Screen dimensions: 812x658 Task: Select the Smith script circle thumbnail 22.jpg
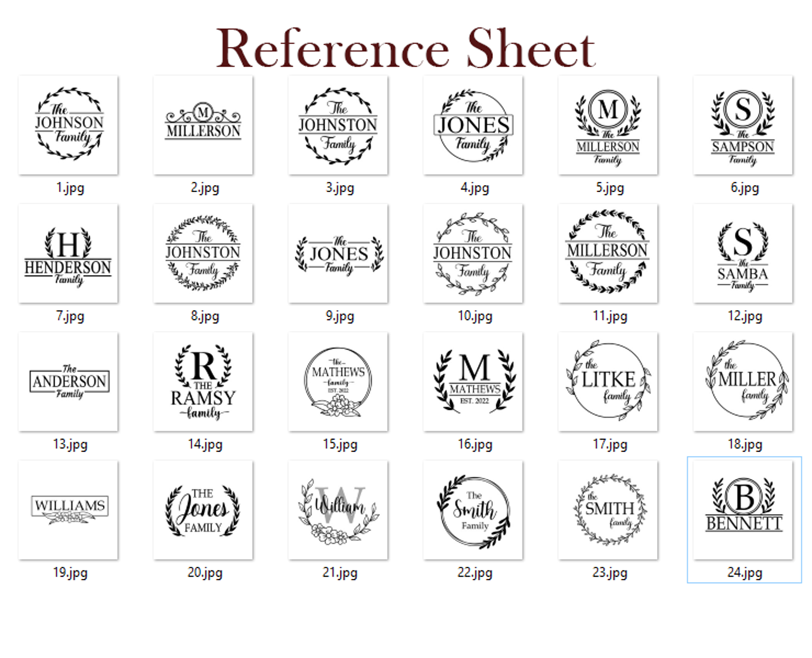pyautogui.click(x=473, y=510)
